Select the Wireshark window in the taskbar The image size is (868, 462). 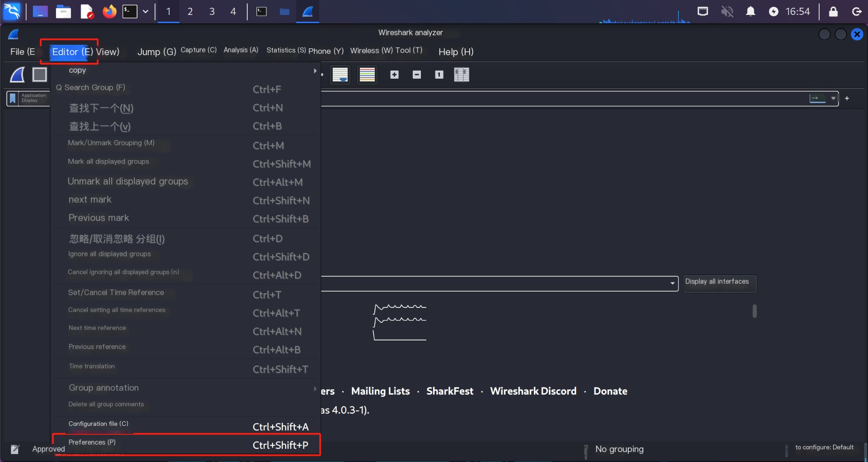click(308, 11)
